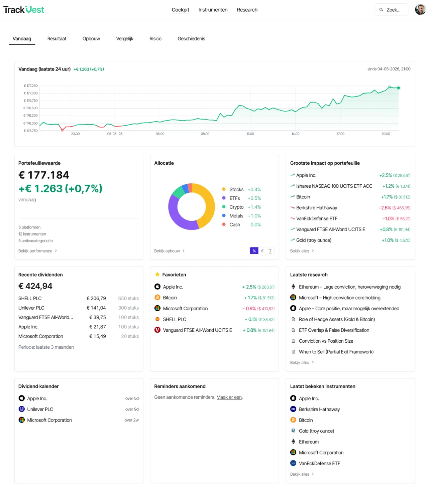Expand Bekijk alles under Grootste impact
428x504 pixels.
[x=302, y=251]
